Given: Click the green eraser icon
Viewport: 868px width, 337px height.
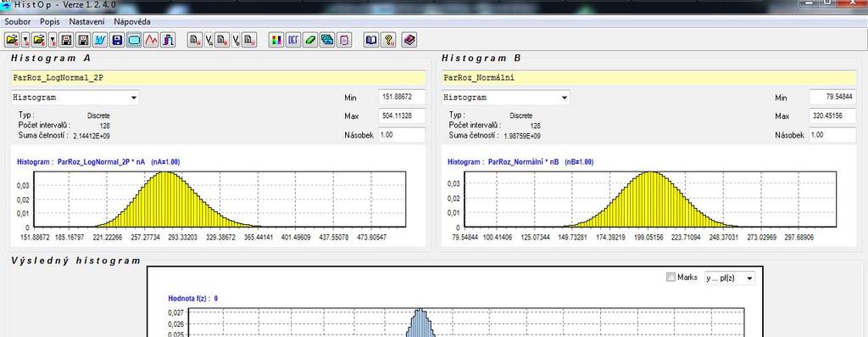Looking at the screenshot, I should click(310, 40).
